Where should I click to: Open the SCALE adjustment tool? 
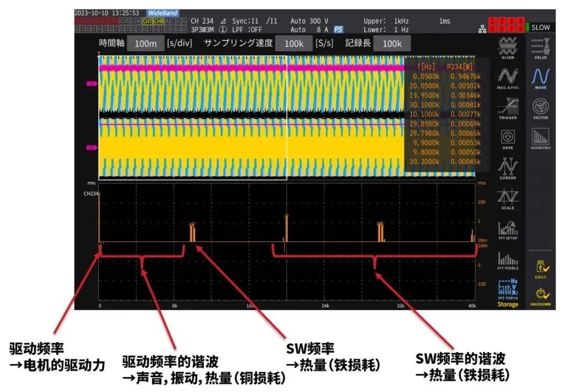507,199
